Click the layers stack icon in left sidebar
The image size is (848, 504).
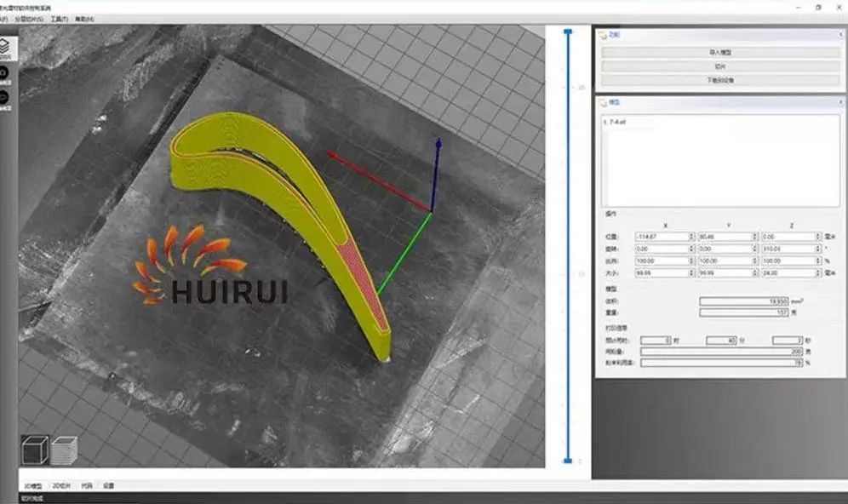coord(8,47)
